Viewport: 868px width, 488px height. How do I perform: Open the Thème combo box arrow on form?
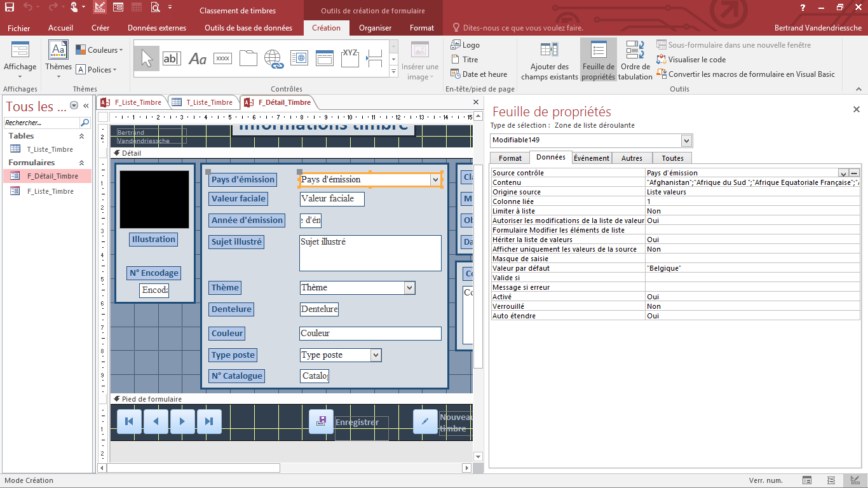point(409,288)
